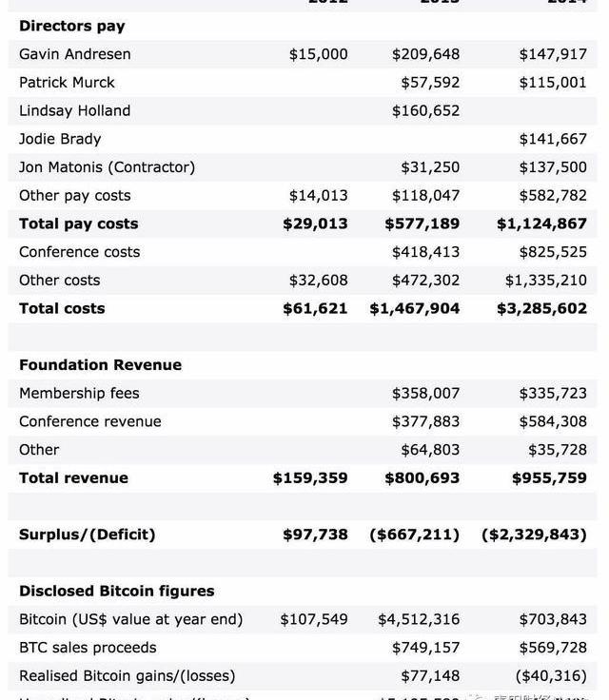Select the Total pay costs row label

[x=79, y=224]
